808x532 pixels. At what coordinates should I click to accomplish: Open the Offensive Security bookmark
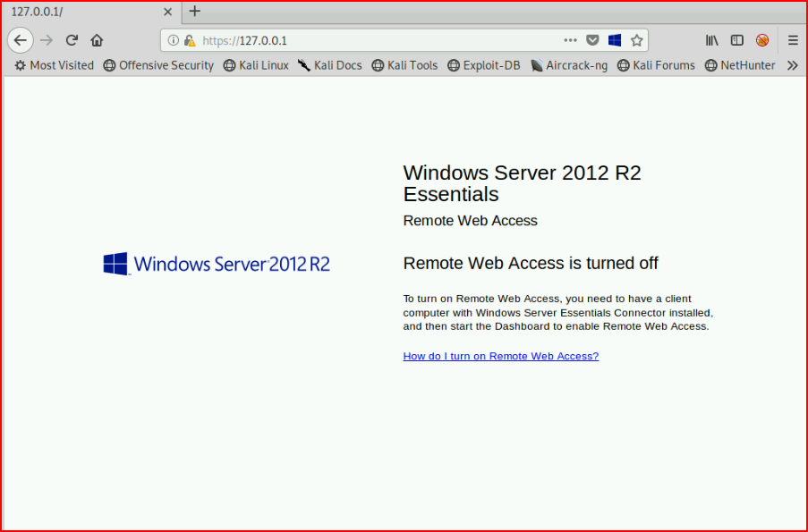(x=158, y=65)
